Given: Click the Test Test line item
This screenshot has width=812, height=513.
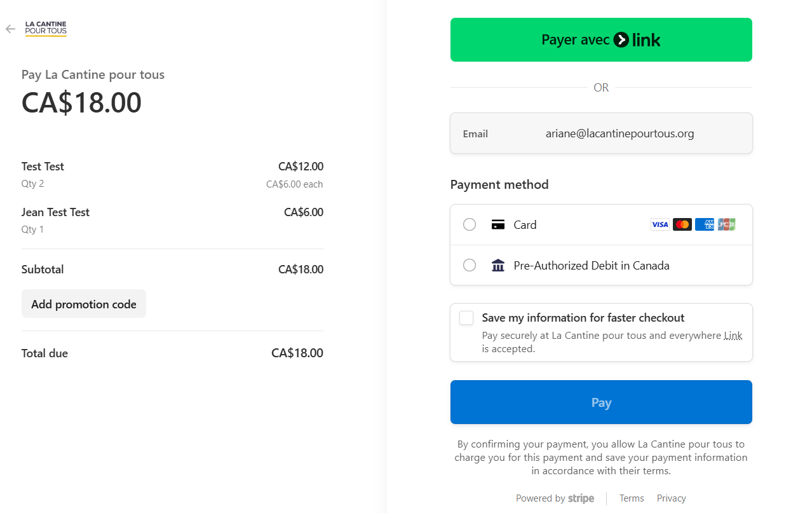Looking at the screenshot, I should [43, 167].
